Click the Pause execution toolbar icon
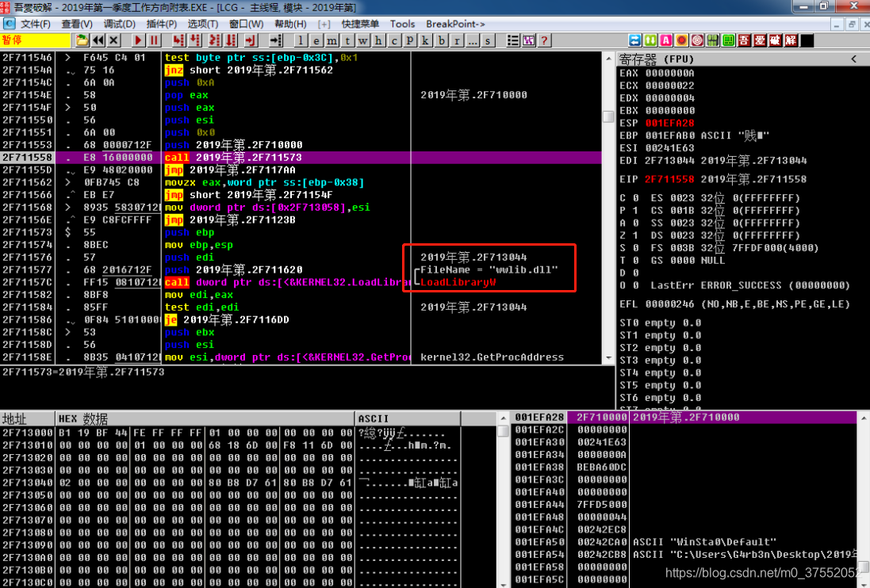The height and width of the screenshot is (588, 870). (x=155, y=40)
